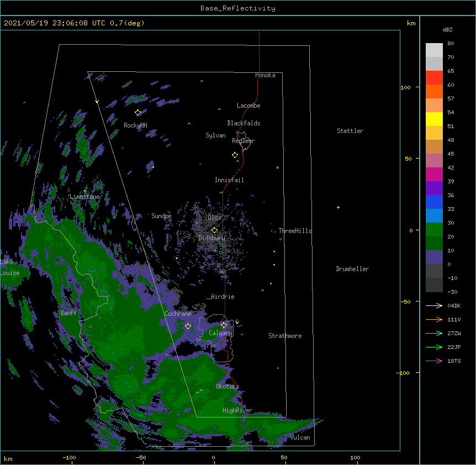Click the -100 tick on the bottom km axis
This screenshot has width=476, height=465.
69,457
